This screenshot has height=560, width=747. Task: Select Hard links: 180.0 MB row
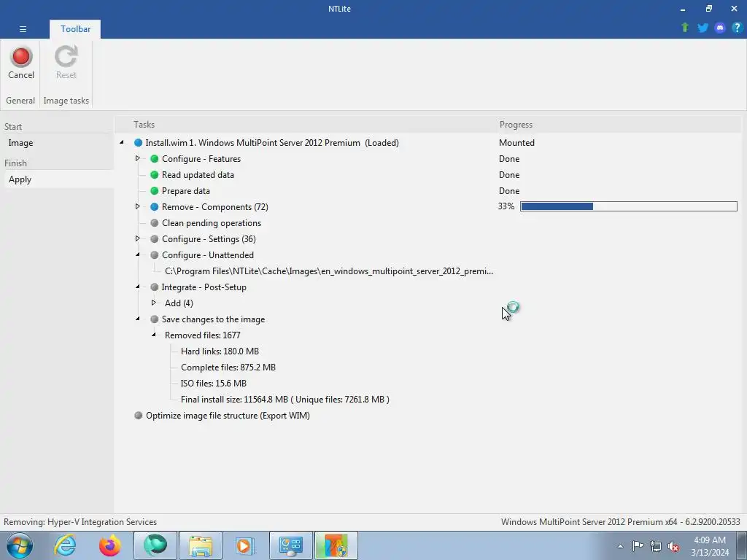tap(220, 351)
